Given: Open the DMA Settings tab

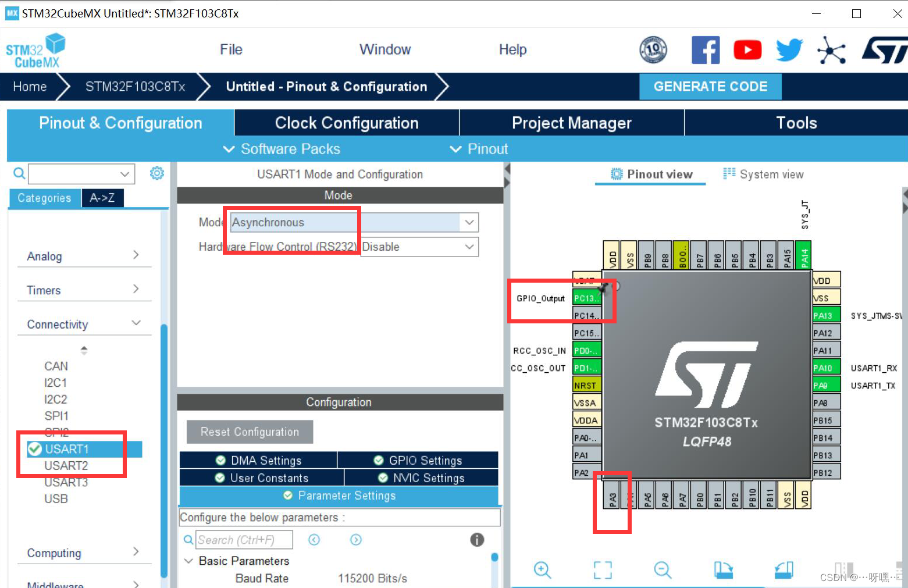Looking at the screenshot, I should coord(258,460).
